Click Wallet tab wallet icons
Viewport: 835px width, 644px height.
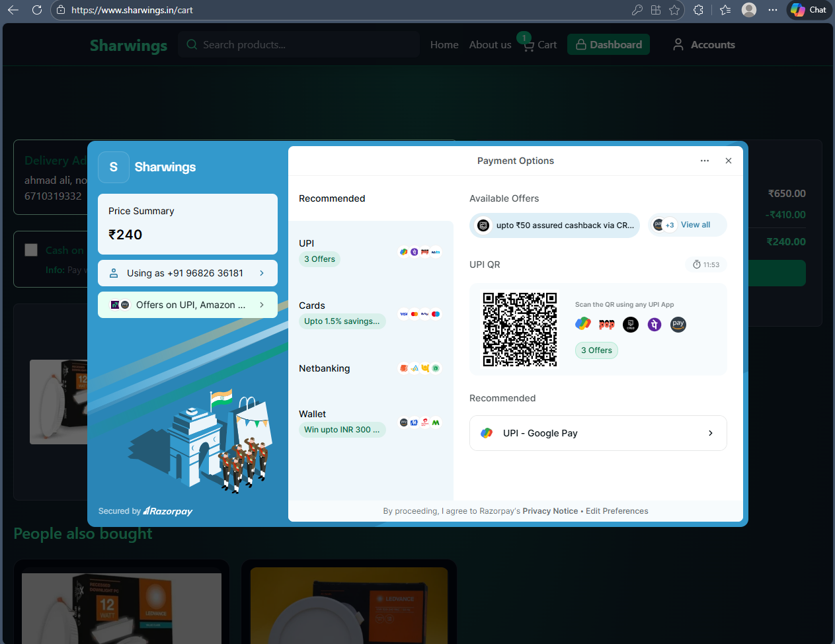[x=420, y=423]
